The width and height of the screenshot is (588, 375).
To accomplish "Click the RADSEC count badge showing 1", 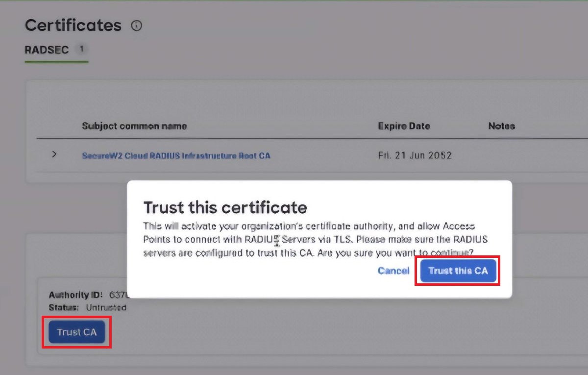I will (82, 49).
